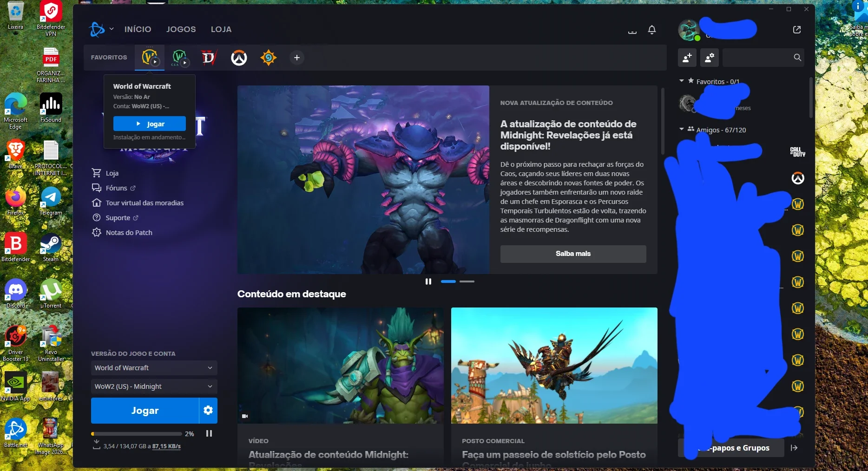Click the search magnifier in friends panel
868x471 pixels.
coord(797,58)
